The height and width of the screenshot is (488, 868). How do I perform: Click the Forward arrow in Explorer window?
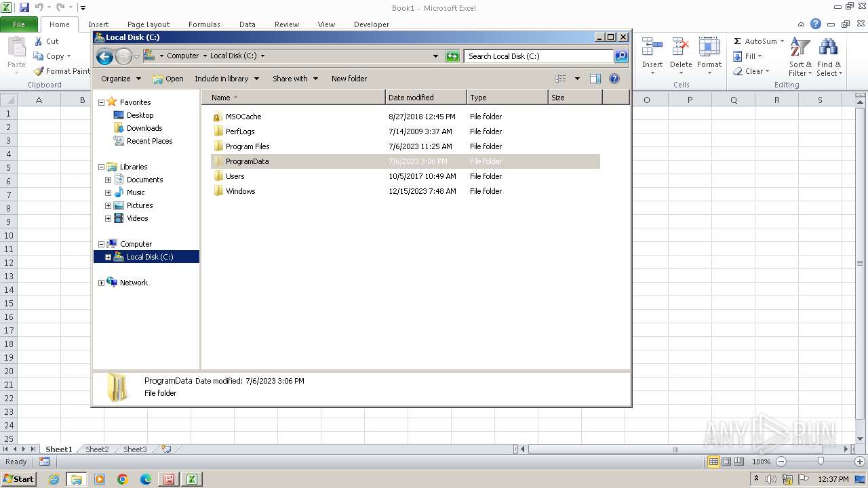[x=123, y=56]
